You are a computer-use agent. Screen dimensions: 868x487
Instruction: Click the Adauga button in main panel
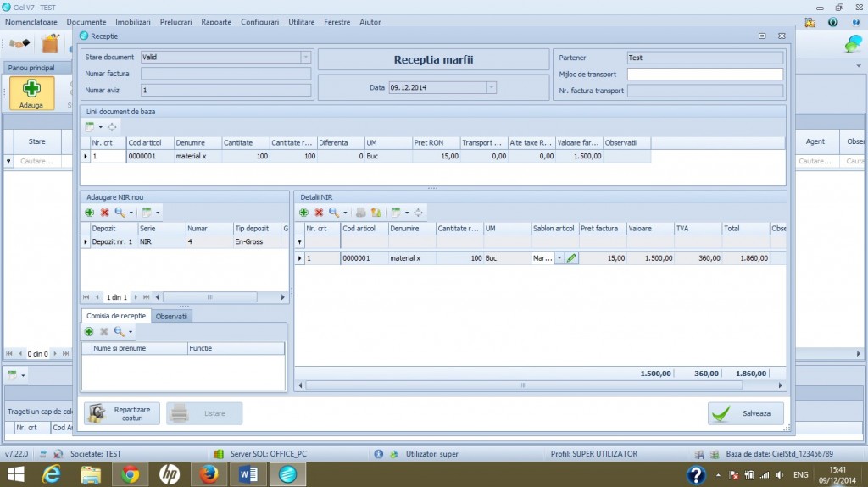click(x=31, y=93)
